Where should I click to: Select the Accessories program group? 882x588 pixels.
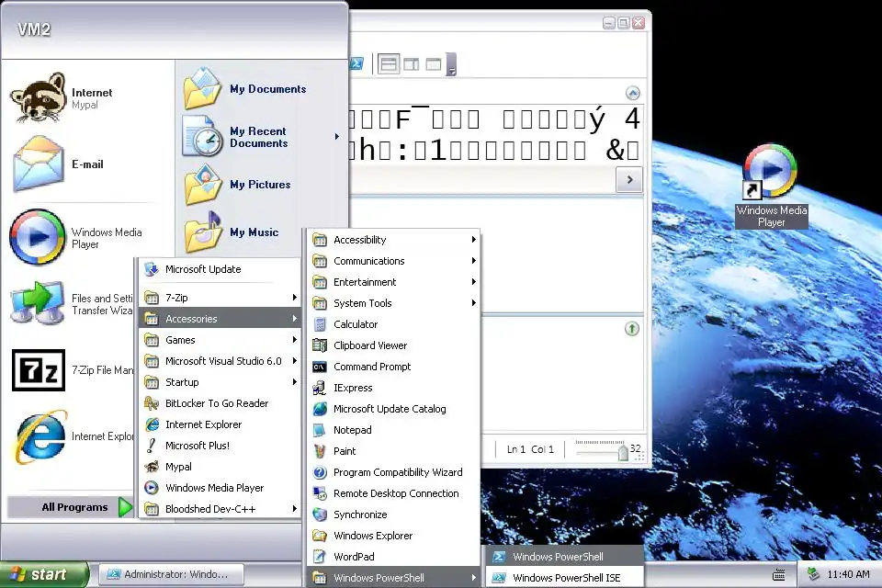(220, 319)
